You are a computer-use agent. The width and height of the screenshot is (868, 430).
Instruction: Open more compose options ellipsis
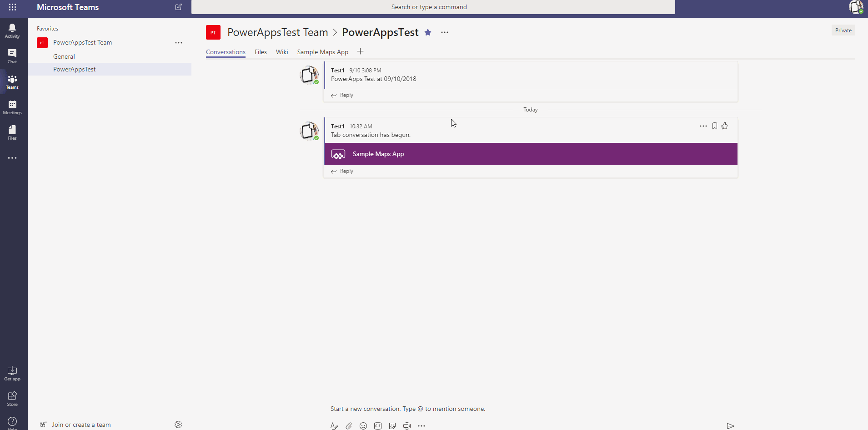coord(421,426)
